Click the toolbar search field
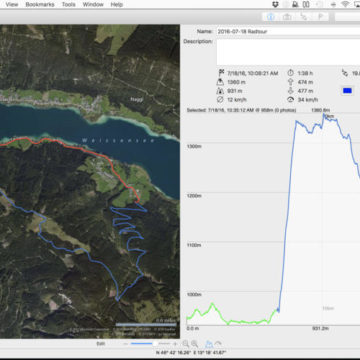Viewport: 360px width, 360px height. 347,17
